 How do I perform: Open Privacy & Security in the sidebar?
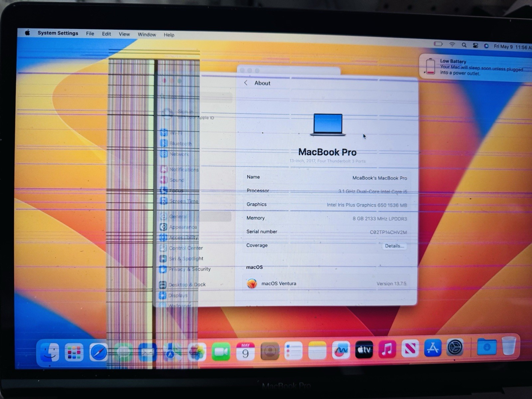185,269
